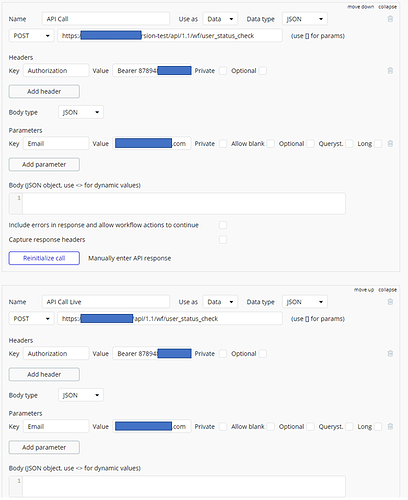Open Body type dropdown in API Call Live
The height and width of the screenshot is (500, 408).
(81, 395)
